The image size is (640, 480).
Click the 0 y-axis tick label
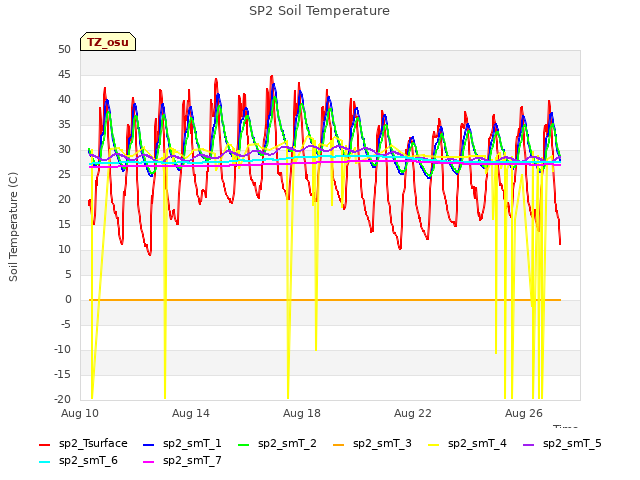coord(68,300)
